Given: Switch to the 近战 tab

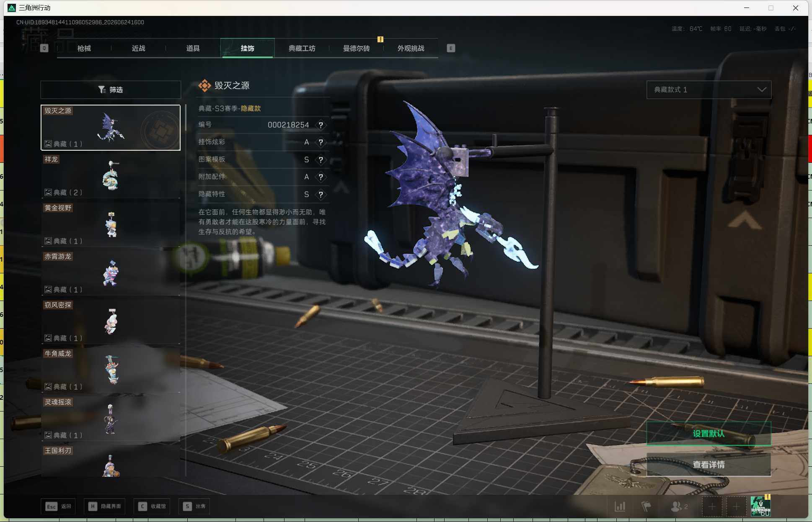Looking at the screenshot, I should [138, 48].
